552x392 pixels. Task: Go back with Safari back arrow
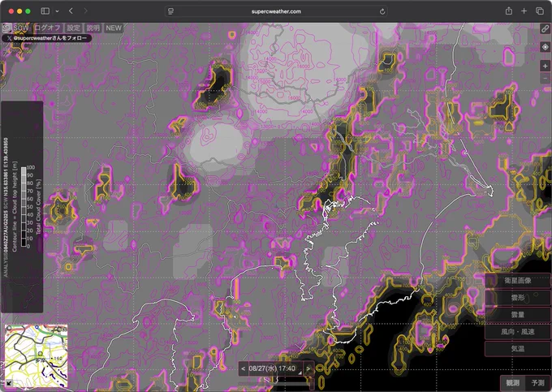(x=71, y=11)
